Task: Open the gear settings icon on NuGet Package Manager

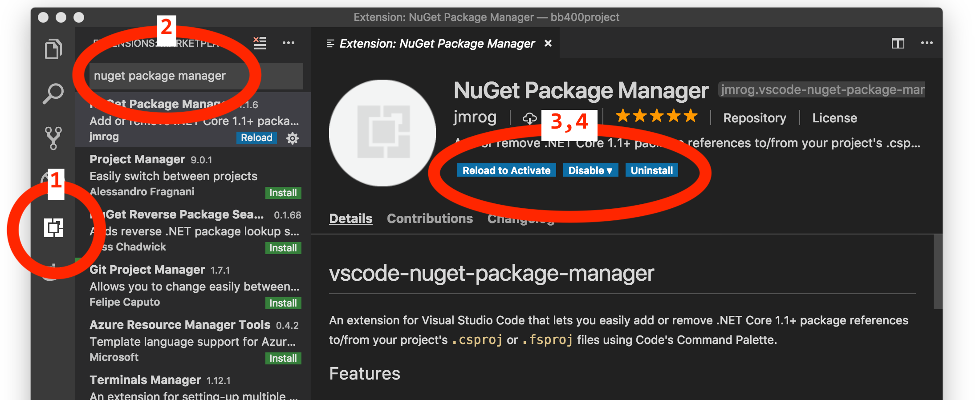Action: pyautogui.click(x=292, y=138)
